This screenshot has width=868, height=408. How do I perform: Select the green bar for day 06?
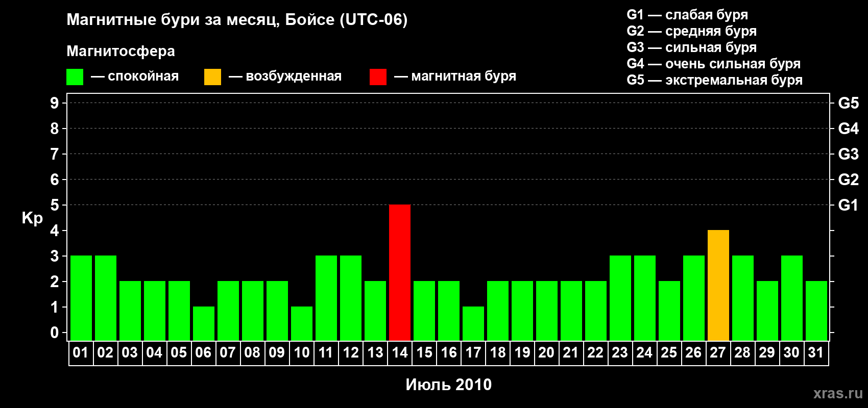[x=204, y=324]
